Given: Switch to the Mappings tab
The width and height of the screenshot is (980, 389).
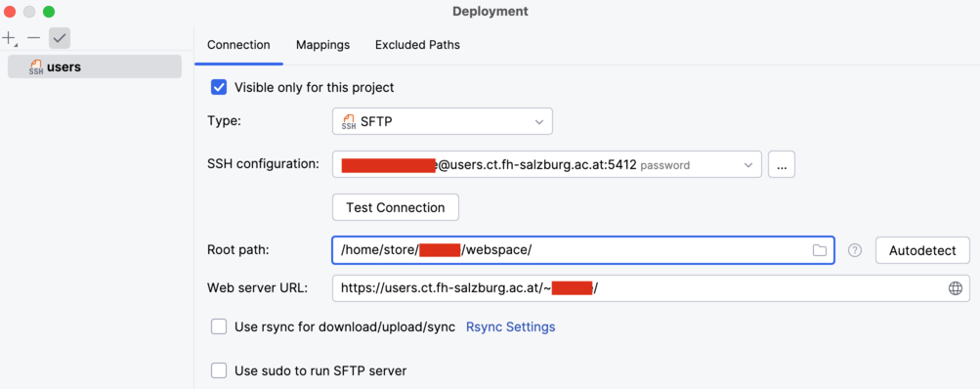Looking at the screenshot, I should tap(323, 45).
